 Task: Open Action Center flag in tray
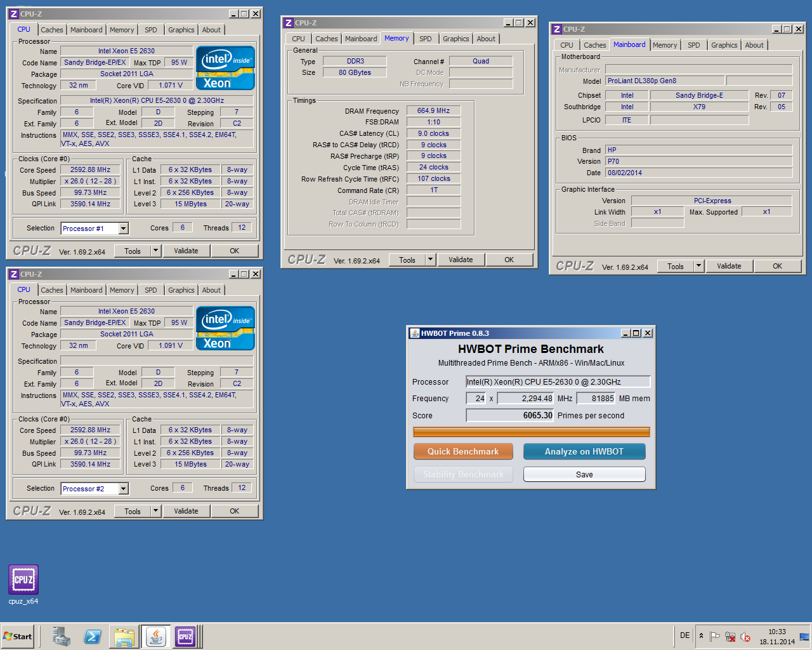[x=714, y=637]
